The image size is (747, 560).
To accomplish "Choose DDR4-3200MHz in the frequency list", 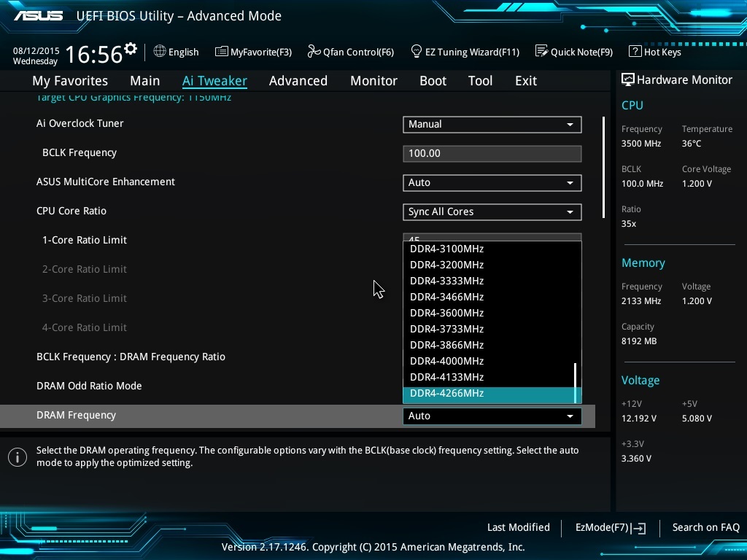I will (x=447, y=265).
